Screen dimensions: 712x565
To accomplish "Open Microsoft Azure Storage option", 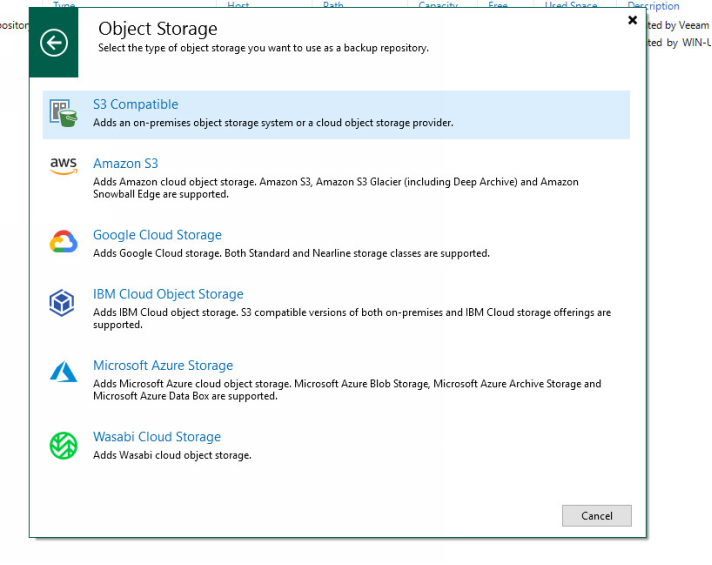I will point(163,365).
